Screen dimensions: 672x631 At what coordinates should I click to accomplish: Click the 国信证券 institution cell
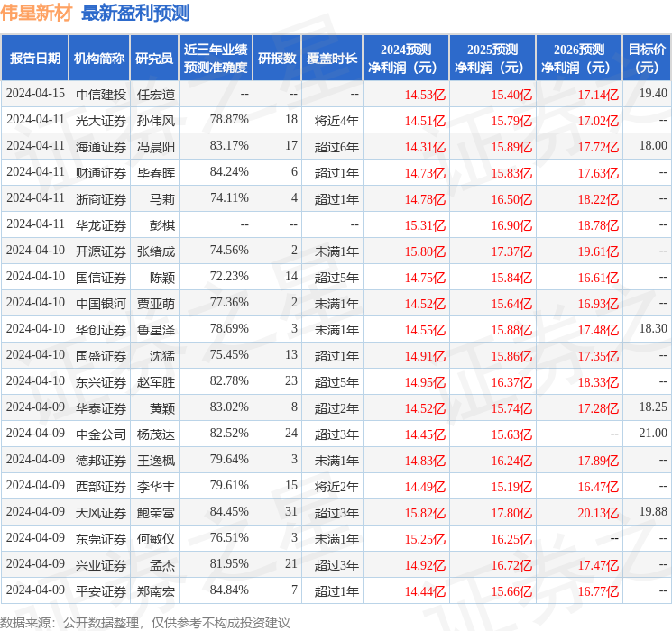101,278
